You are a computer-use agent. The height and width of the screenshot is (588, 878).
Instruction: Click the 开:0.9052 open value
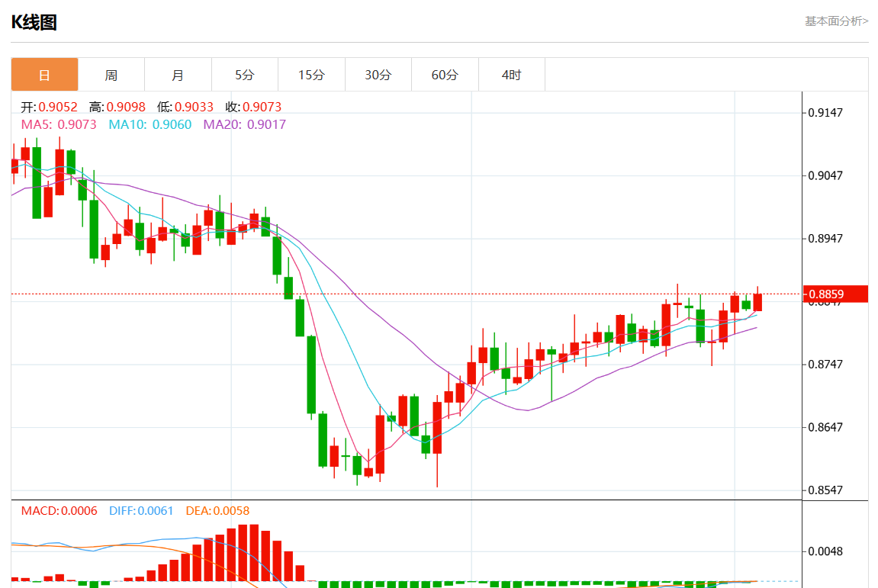(50, 107)
